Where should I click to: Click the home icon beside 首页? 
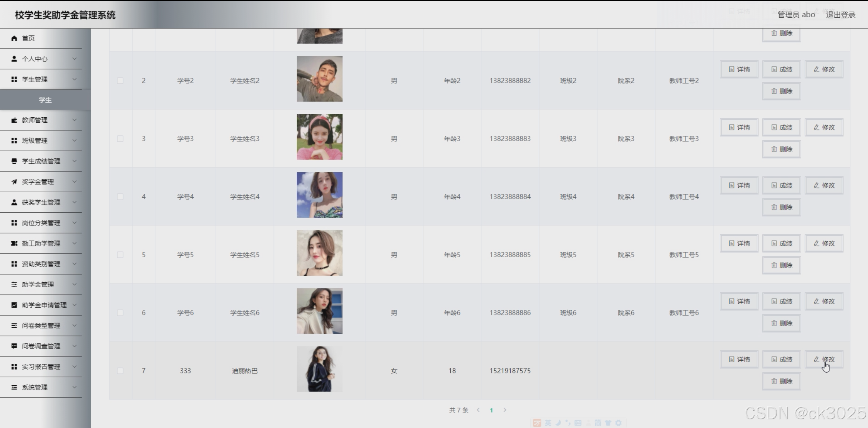coord(14,38)
